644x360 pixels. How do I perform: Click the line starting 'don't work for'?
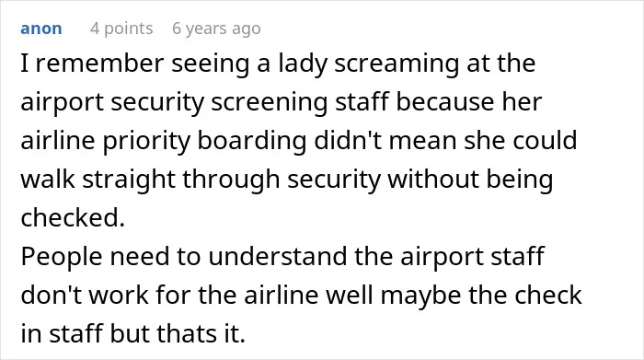pos(301,295)
